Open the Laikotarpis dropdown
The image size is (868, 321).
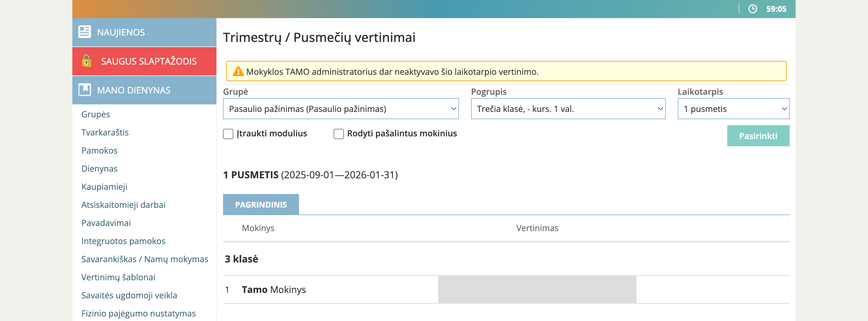[x=733, y=109]
